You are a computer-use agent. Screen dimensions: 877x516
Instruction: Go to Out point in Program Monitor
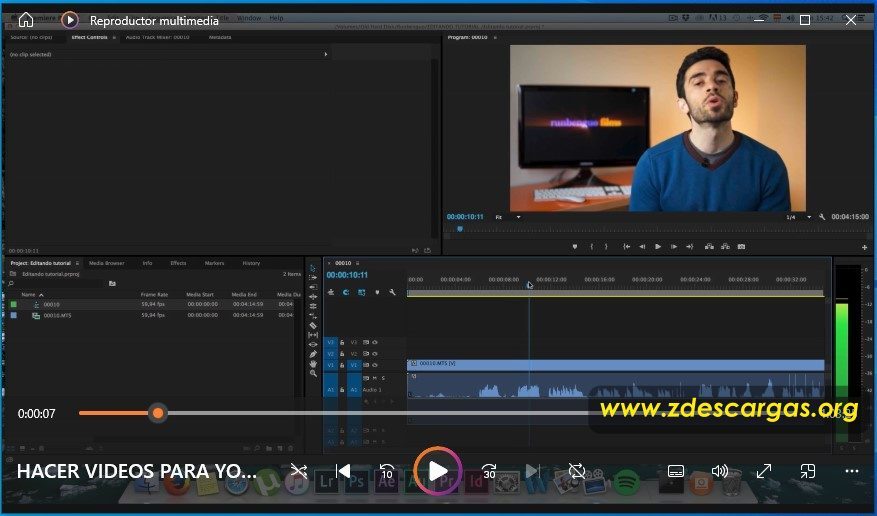pos(690,247)
